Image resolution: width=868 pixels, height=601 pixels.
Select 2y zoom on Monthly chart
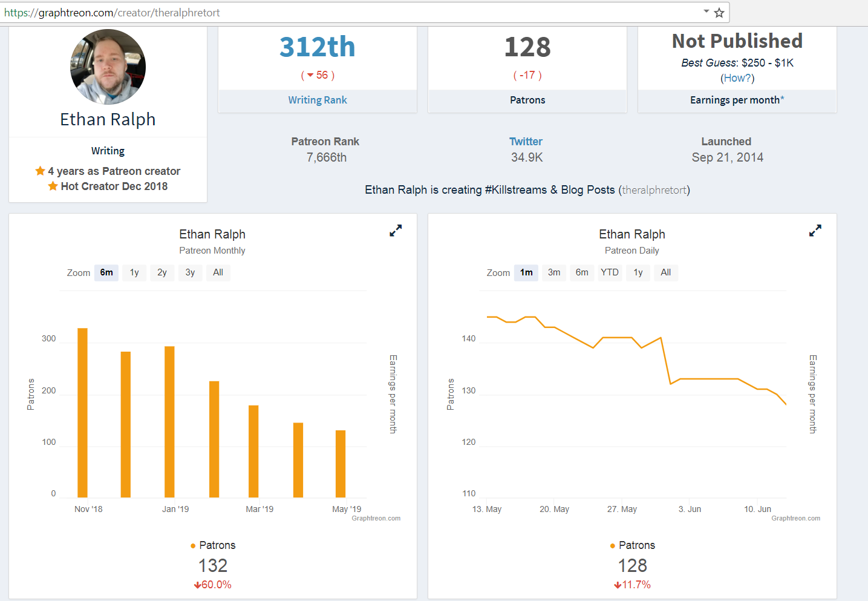tap(162, 272)
